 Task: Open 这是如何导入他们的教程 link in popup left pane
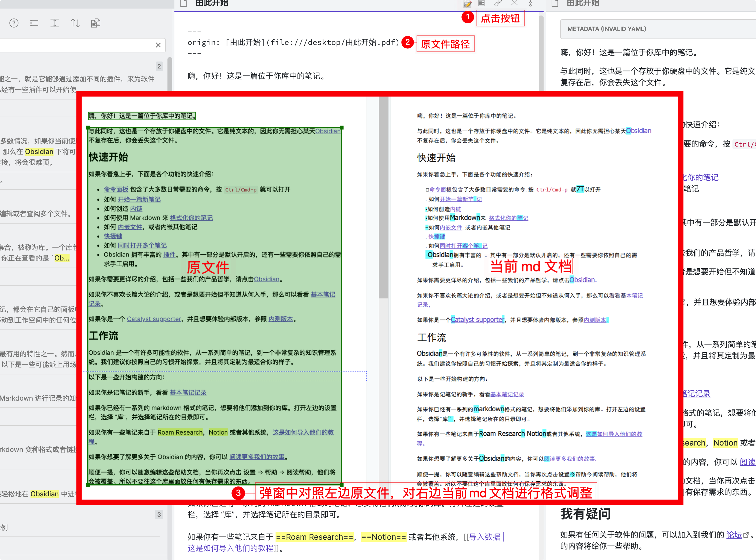point(303,432)
